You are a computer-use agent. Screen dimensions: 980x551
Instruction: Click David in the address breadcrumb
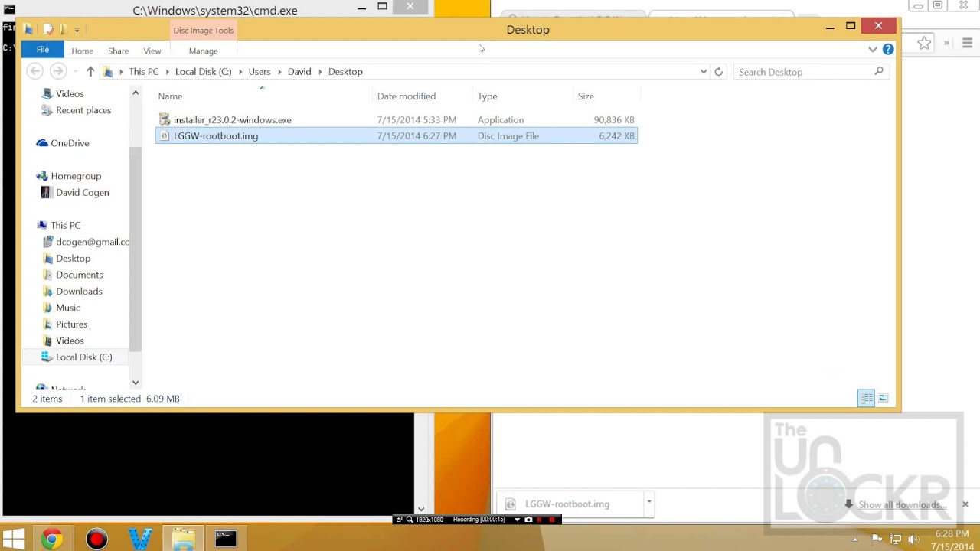coord(299,71)
